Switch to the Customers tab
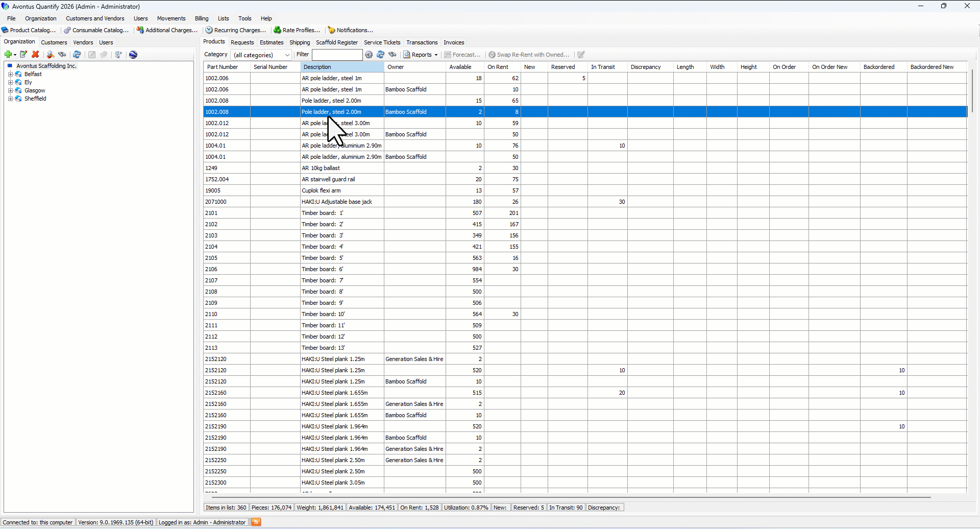Image resolution: width=980 pixels, height=529 pixels. click(x=54, y=42)
